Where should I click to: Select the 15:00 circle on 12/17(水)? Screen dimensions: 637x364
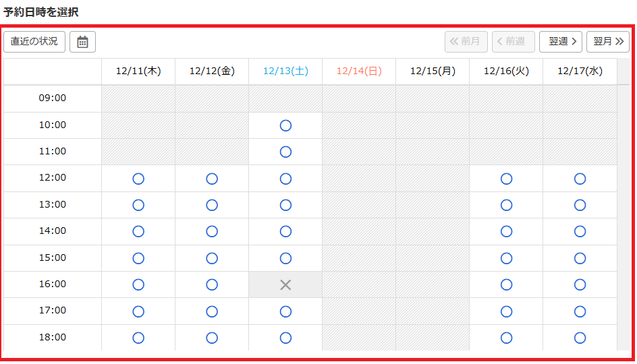(x=580, y=258)
